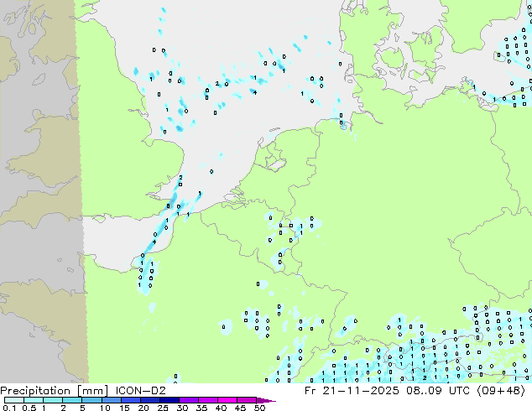The width and height of the screenshot is (532, 411).
Task: Click the 35–40 mm legend color swatch
Action: [x=207, y=400]
